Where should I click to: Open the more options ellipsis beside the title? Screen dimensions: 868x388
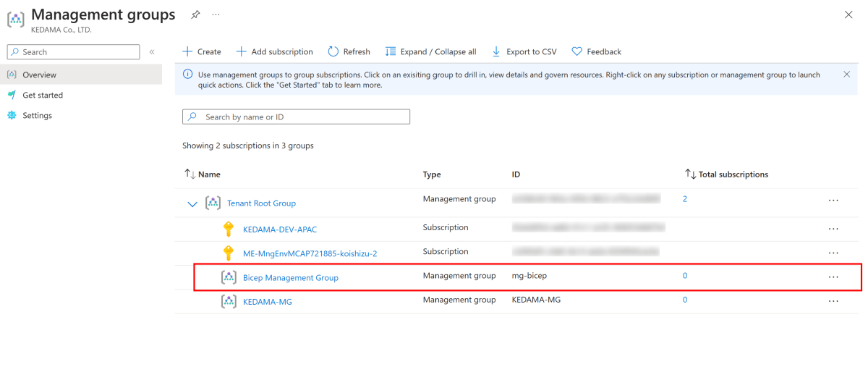[x=216, y=14]
